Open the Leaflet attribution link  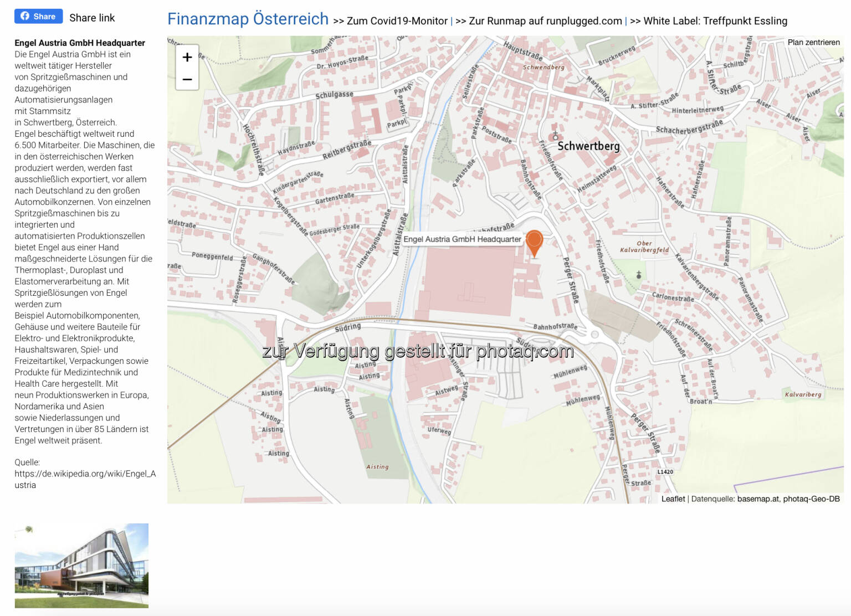coord(673,499)
